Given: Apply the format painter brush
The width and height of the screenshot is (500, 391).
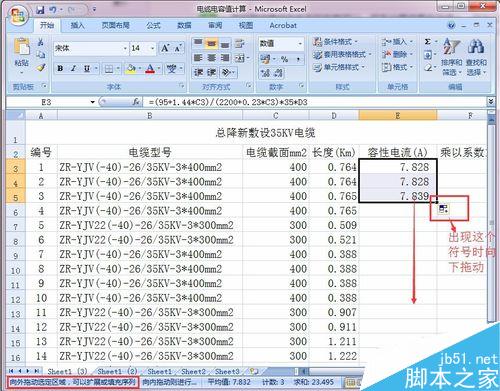Looking at the screenshot, I should tap(41, 68).
